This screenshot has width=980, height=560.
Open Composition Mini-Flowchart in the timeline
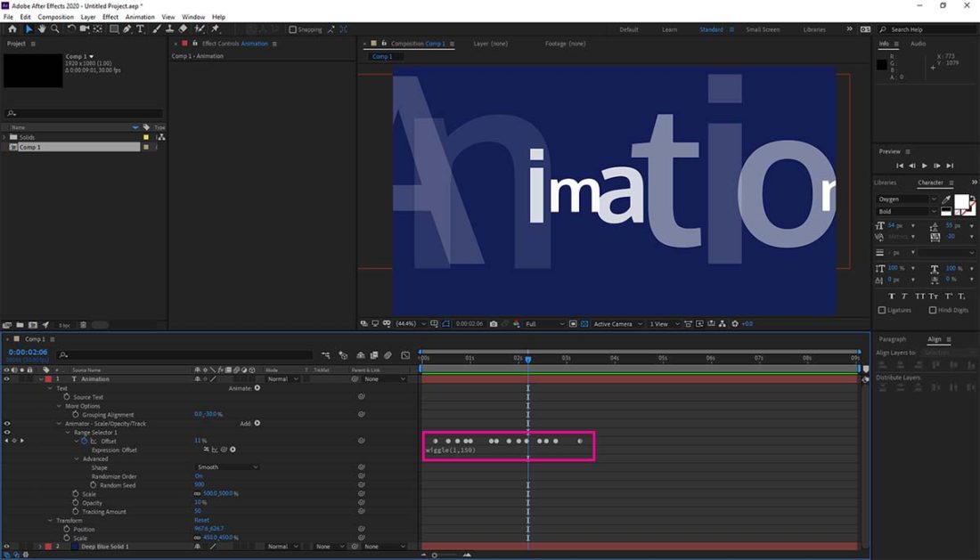coord(325,355)
